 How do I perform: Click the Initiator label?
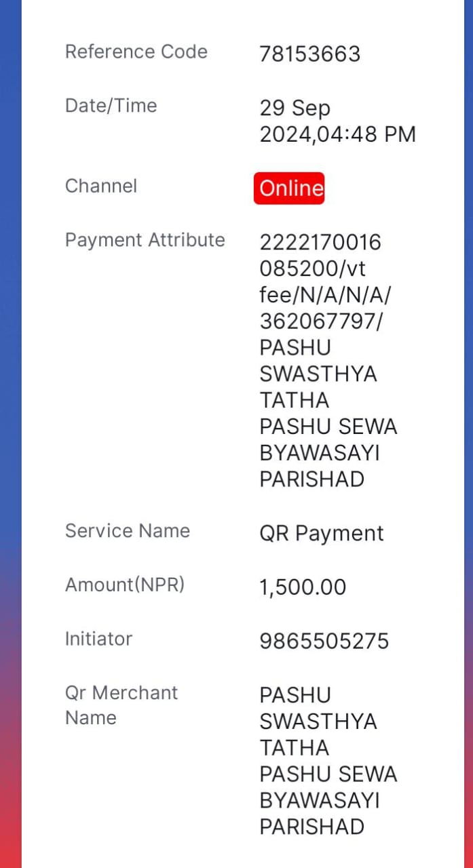98,639
